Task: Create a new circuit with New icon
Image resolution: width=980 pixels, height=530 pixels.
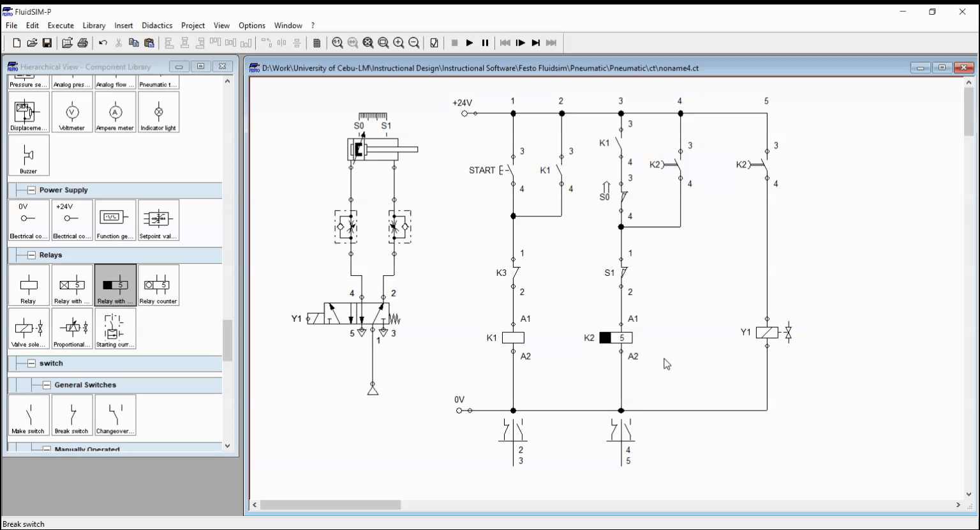Action: coord(17,43)
